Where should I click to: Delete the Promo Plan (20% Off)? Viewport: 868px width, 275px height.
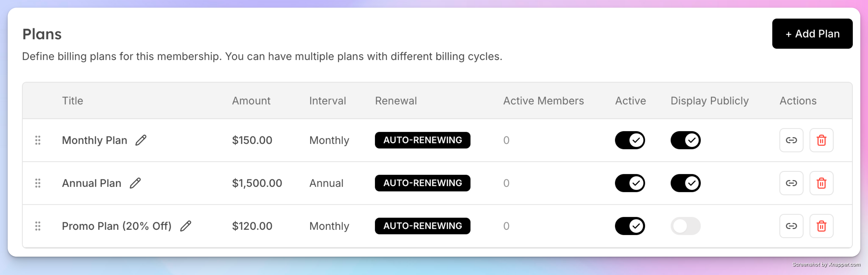[x=821, y=226]
